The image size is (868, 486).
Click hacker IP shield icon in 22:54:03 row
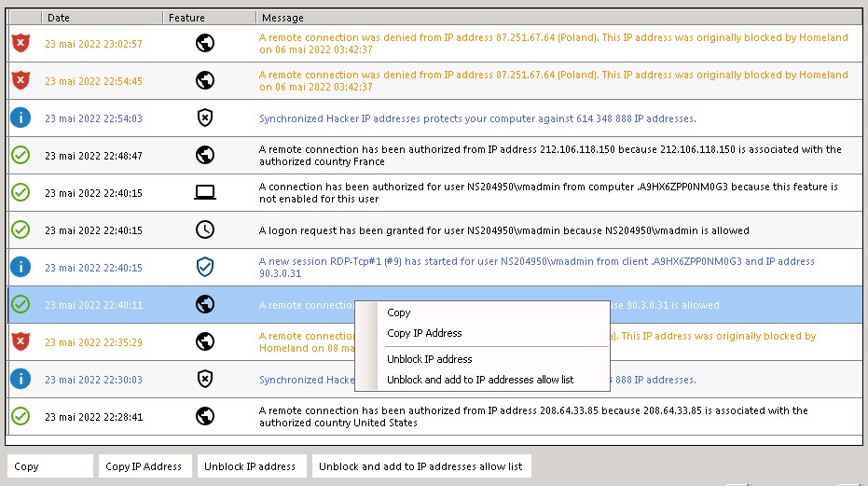[x=205, y=118]
